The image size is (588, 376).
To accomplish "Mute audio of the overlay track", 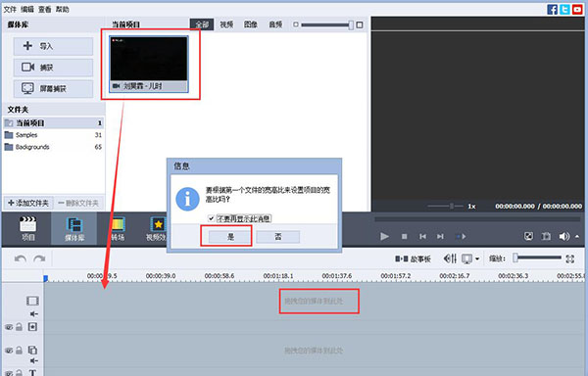I will (x=33, y=360).
